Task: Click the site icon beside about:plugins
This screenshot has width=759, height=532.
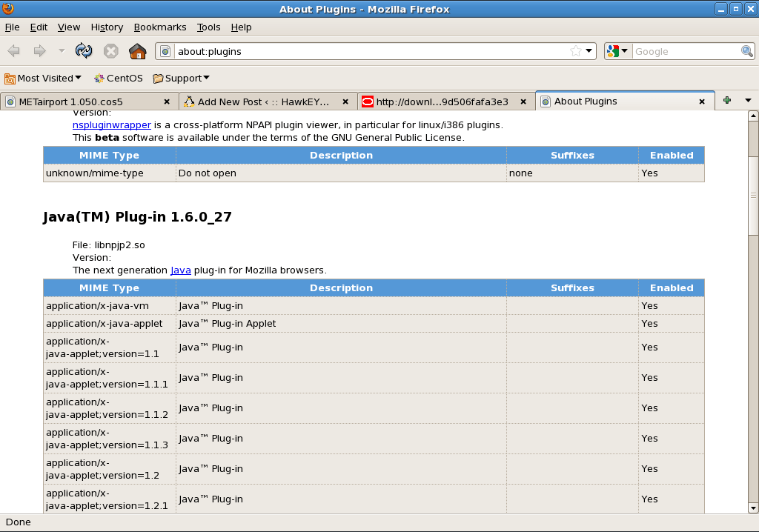Action: click(x=165, y=51)
